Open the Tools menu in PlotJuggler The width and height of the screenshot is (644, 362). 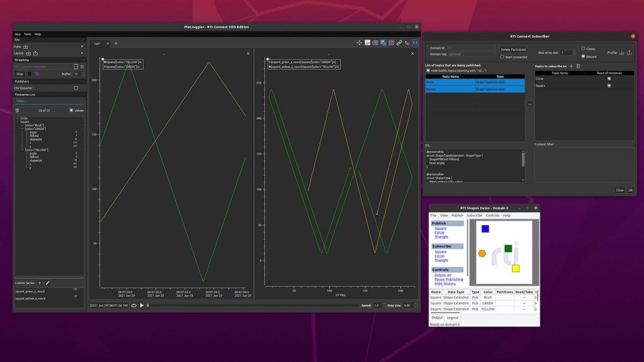click(26, 34)
